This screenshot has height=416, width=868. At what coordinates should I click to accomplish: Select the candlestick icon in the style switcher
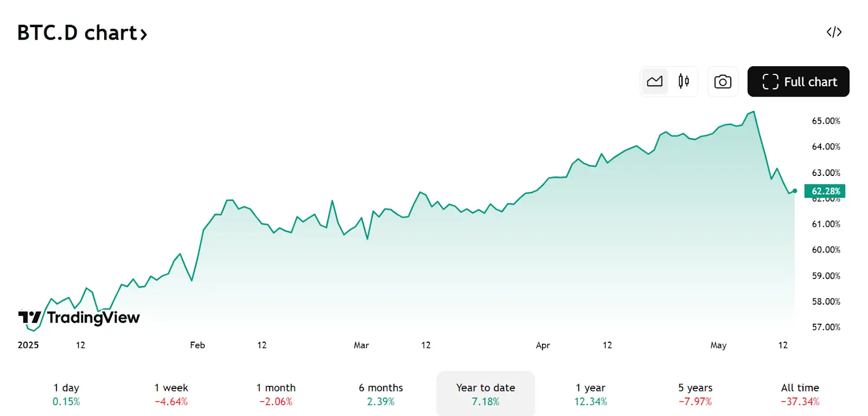click(x=683, y=81)
